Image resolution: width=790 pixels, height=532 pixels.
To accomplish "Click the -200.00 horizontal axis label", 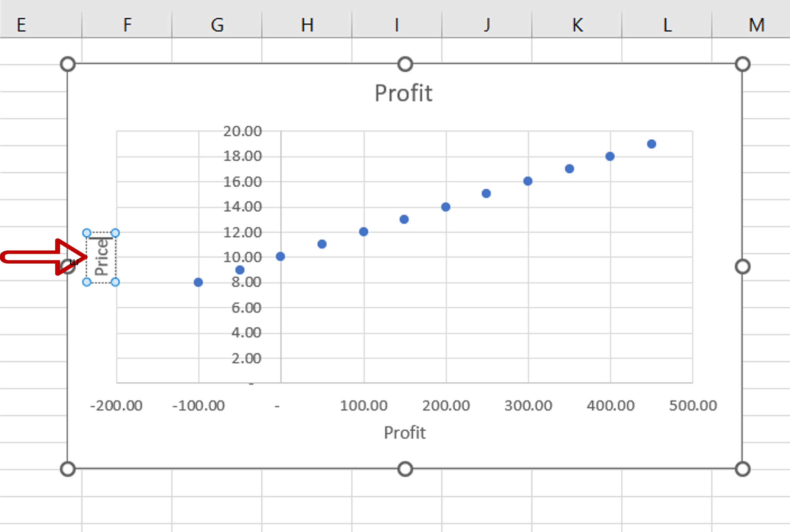I will tap(116, 405).
